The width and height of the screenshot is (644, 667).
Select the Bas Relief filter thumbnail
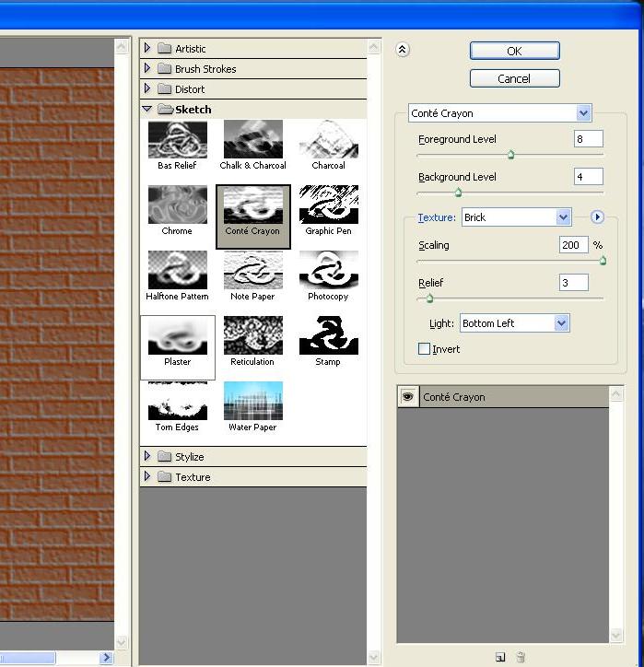(178, 140)
